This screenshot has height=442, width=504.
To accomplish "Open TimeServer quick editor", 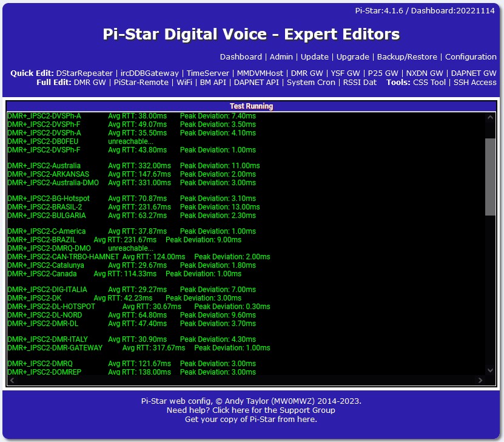I will tap(207, 73).
